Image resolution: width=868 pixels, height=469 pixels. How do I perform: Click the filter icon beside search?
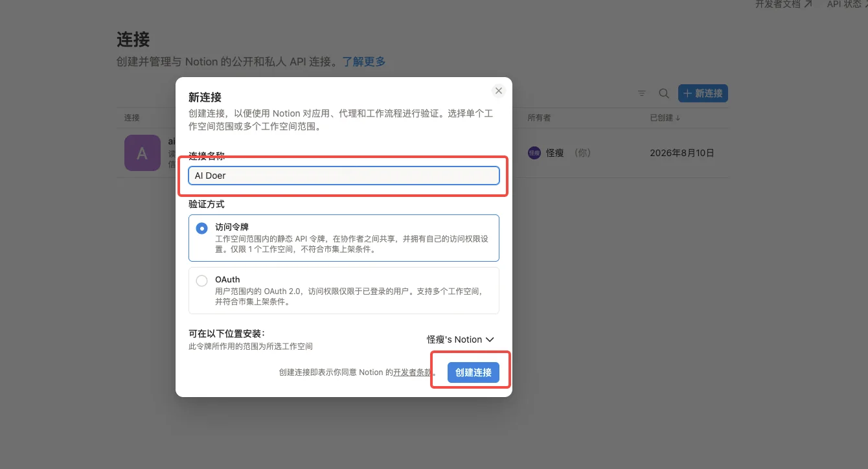[642, 93]
